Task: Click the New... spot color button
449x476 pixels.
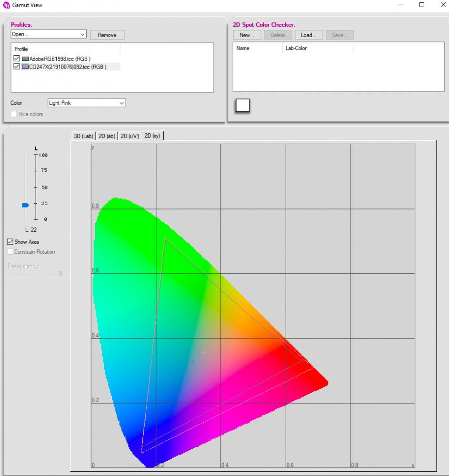Action: 247,35
